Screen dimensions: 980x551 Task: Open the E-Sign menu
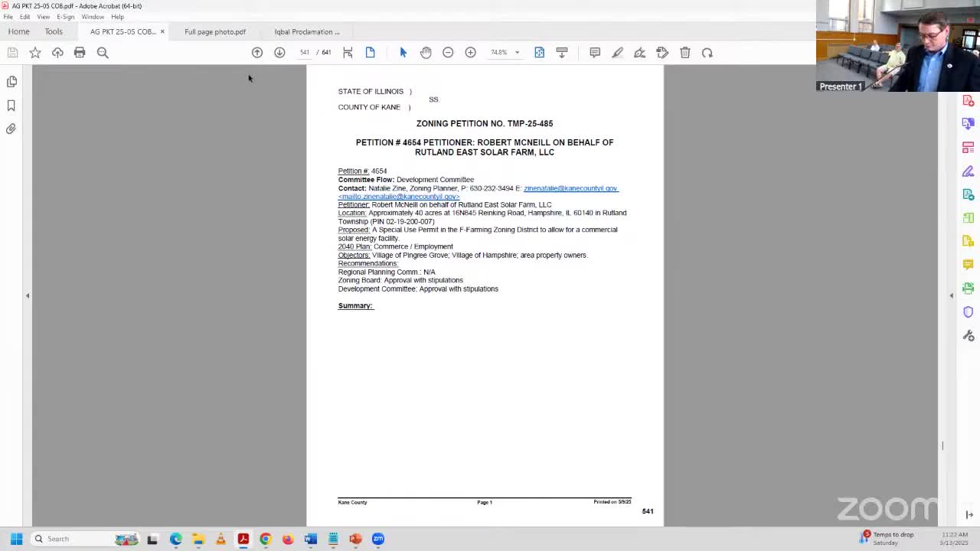65,17
